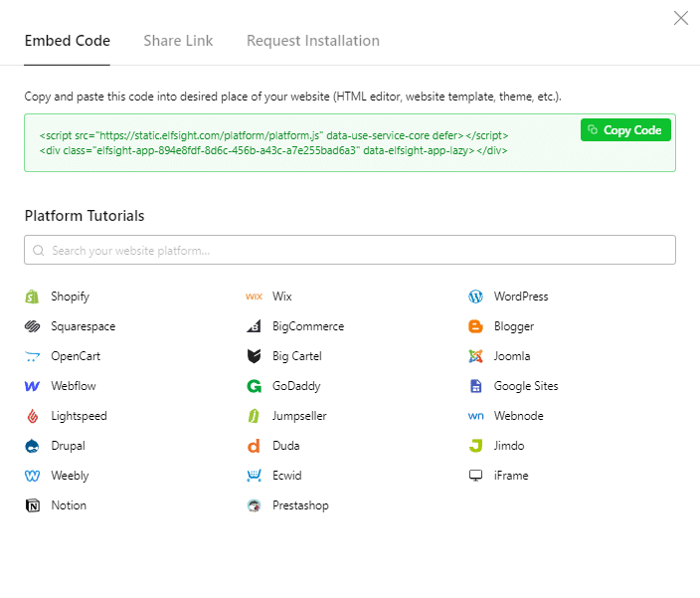Open the Google Sites tutorial link
Screen dimensions: 700x598
click(526, 386)
